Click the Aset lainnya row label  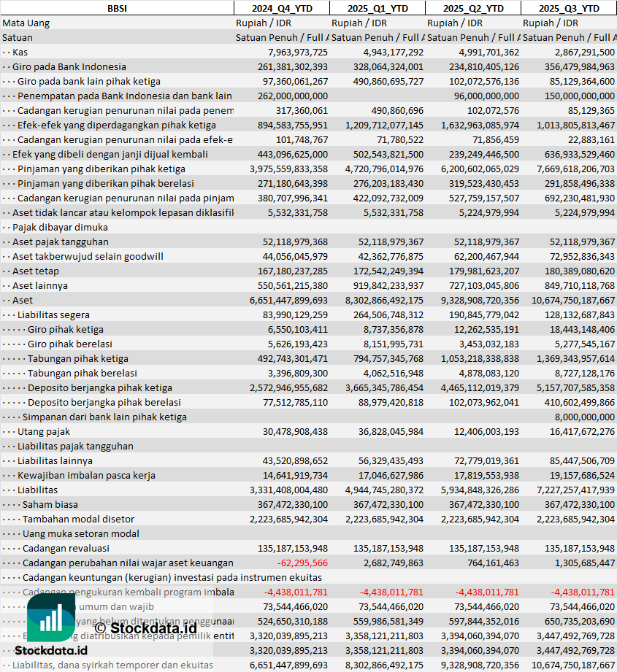[x=40, y=285]
